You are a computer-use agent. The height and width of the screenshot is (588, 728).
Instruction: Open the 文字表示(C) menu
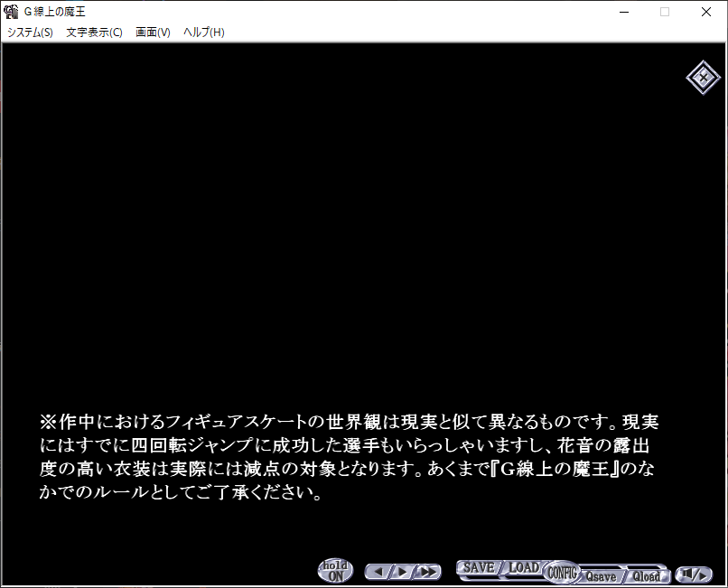[94, 32]
